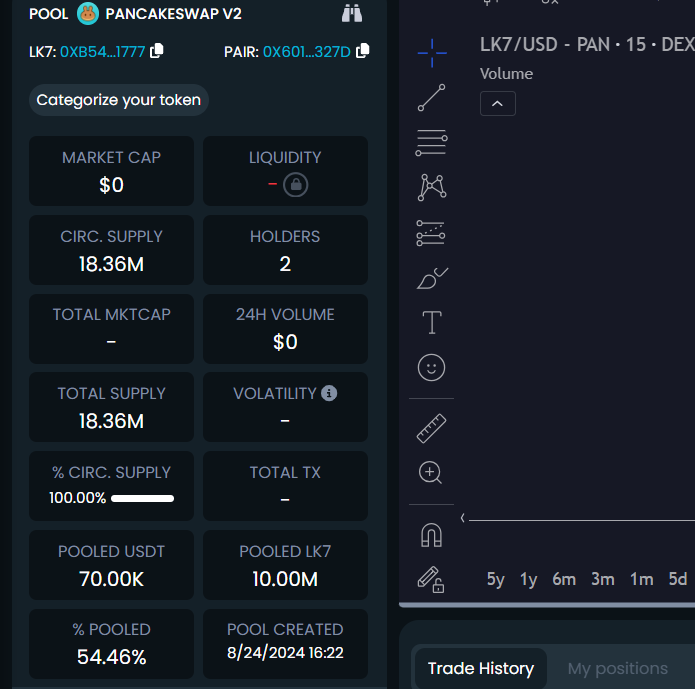Select the forecasting position tool

(431, 233)
